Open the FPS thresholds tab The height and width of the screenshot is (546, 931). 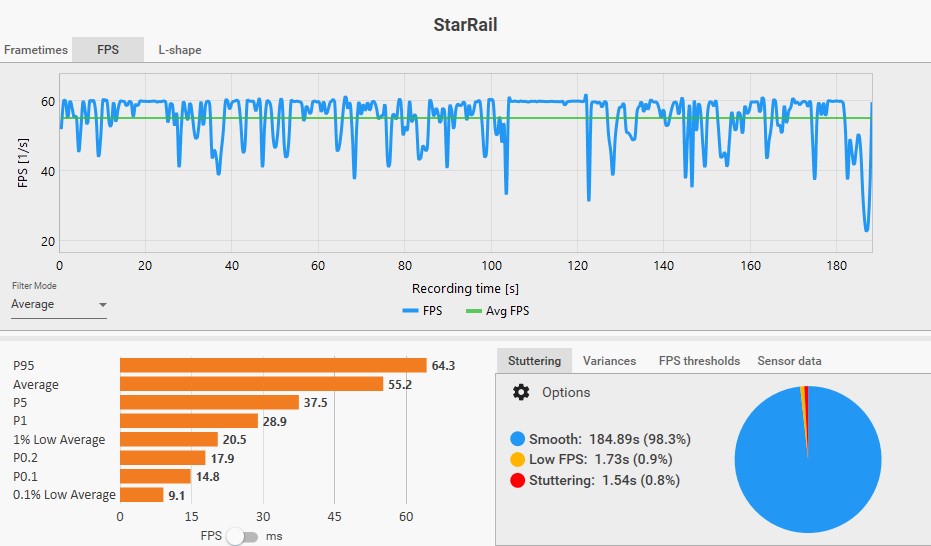tap(699, 361)
